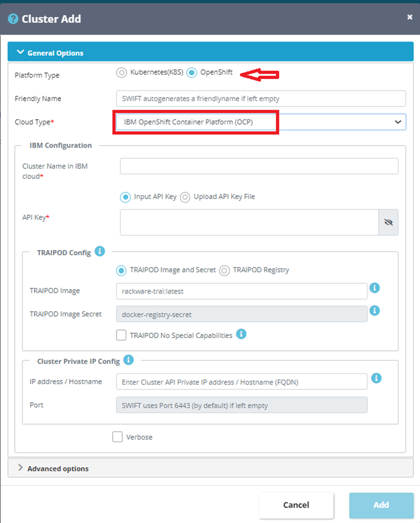Click the API Key text box

(249, 222)
